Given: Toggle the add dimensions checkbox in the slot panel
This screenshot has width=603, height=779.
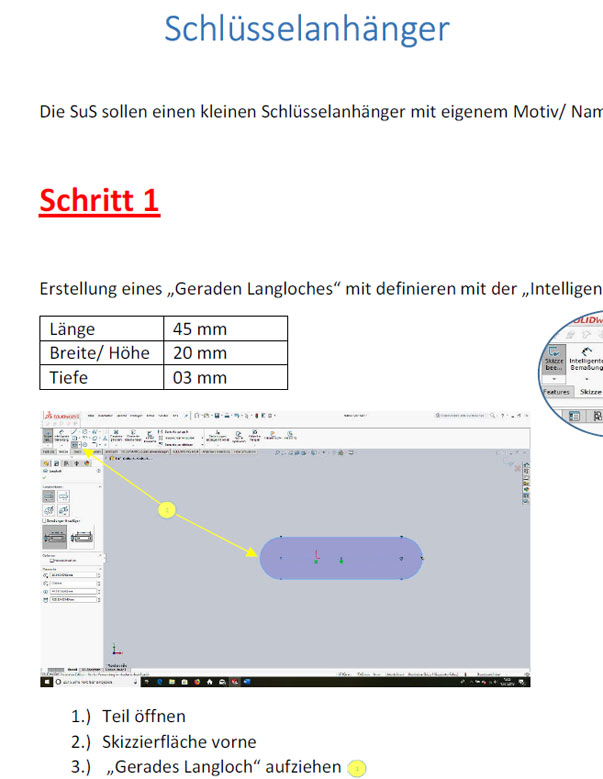Looking at the screenshot, I should click(44, 521).
